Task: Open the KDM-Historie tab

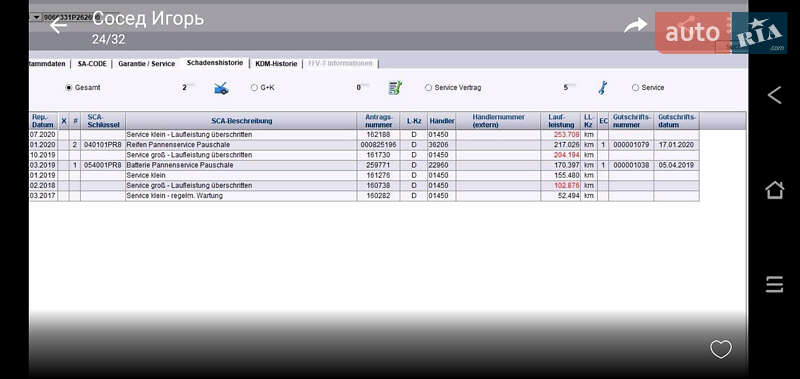Action: 276,64
